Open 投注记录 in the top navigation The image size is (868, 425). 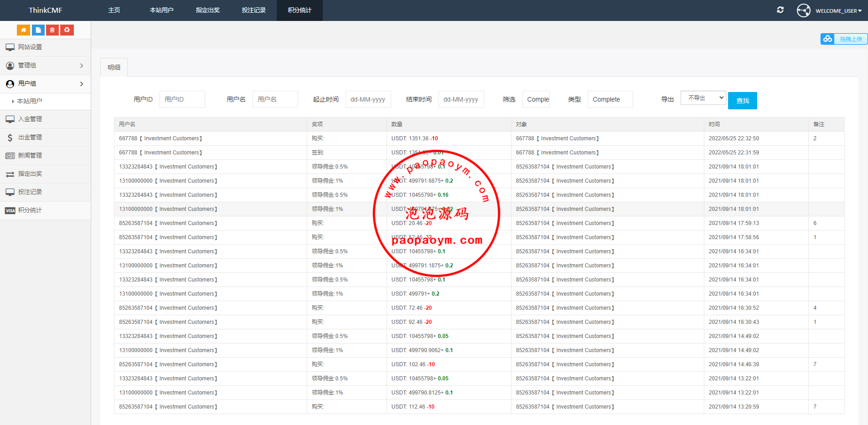click(253, 10)
